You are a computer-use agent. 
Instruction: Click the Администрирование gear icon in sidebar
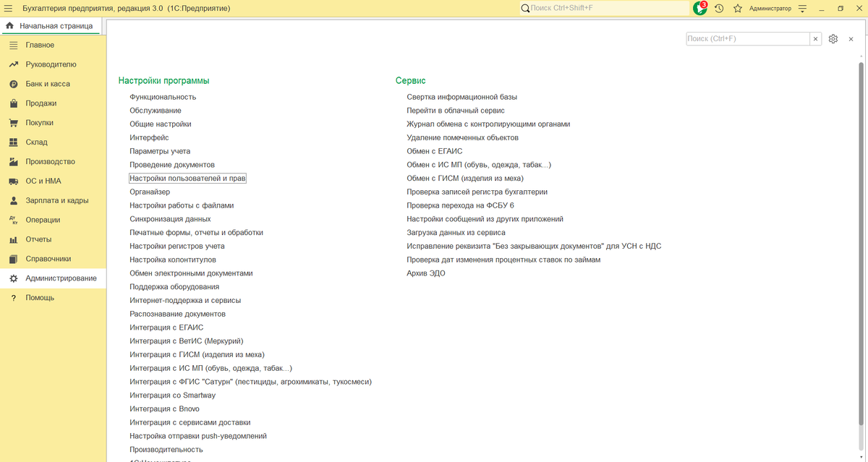13,278
